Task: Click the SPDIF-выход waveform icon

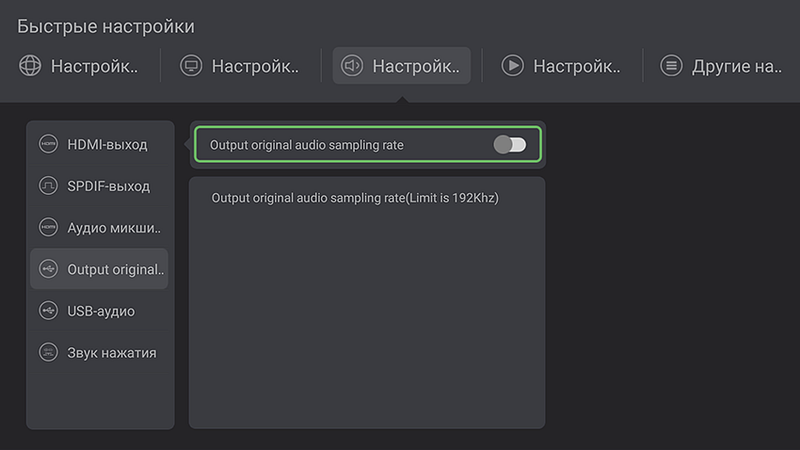Action: (48, 186)
